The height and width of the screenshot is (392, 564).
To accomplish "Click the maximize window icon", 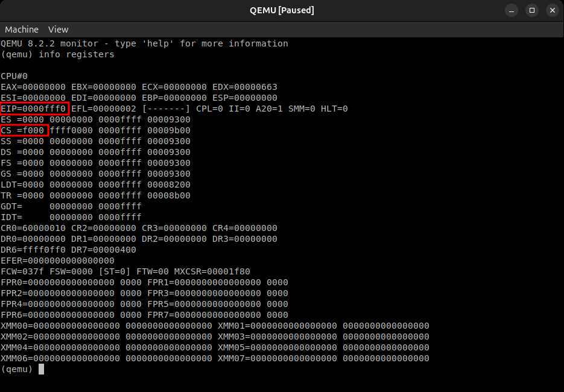I will 531,10.
